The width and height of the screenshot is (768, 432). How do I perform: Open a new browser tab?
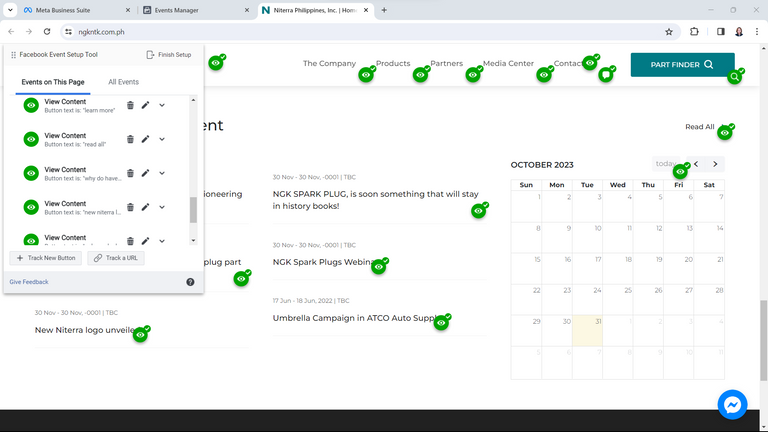(384, 10)
